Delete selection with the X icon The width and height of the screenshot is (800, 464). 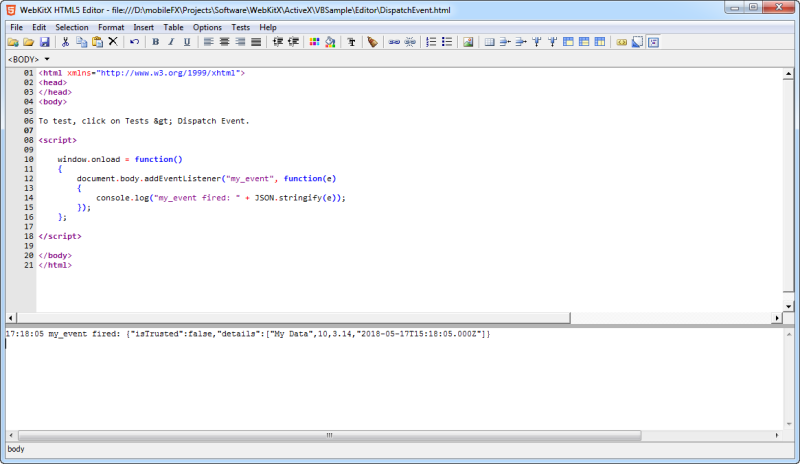[x=113, y=42]
